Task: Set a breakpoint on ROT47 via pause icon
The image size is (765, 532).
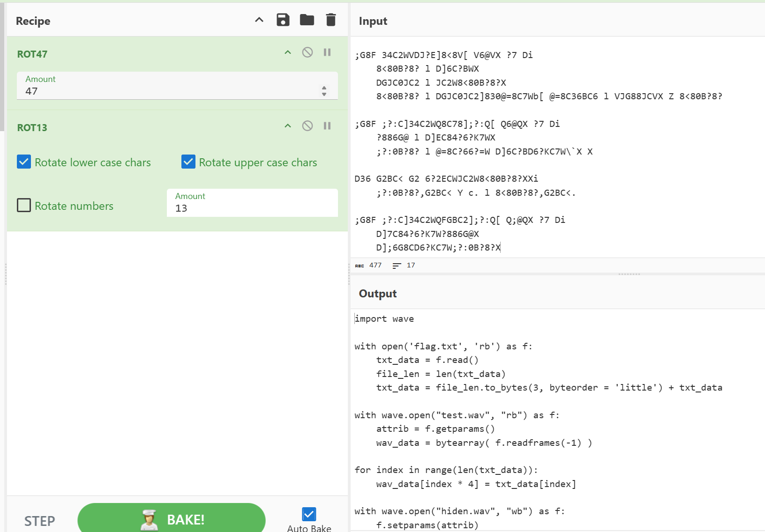Action: coord(327,52)
